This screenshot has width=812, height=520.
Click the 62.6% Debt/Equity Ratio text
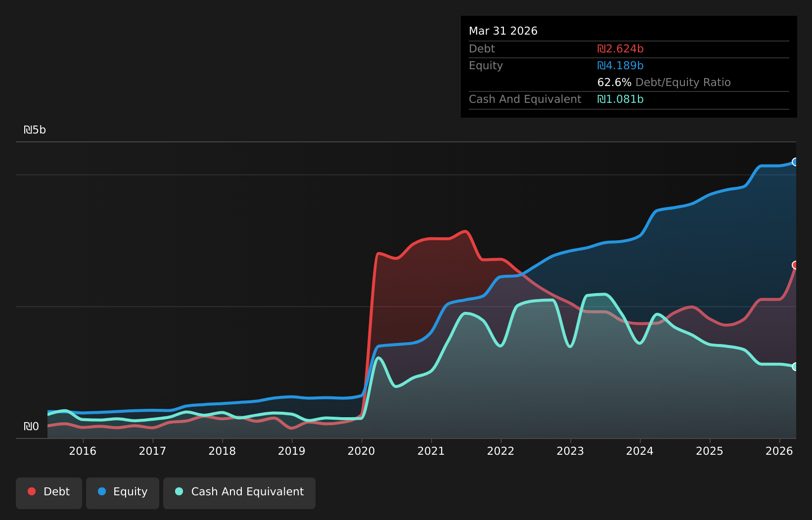tap(664, 83)
